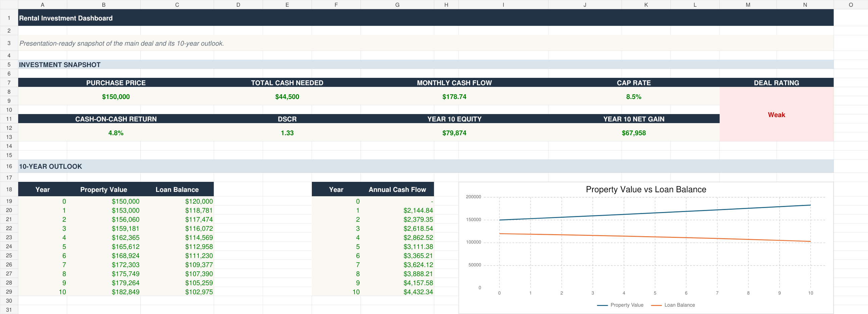The width and height of the screenshot is (868, 314).
Task: Select row 16 header
Action: point(9,166)
